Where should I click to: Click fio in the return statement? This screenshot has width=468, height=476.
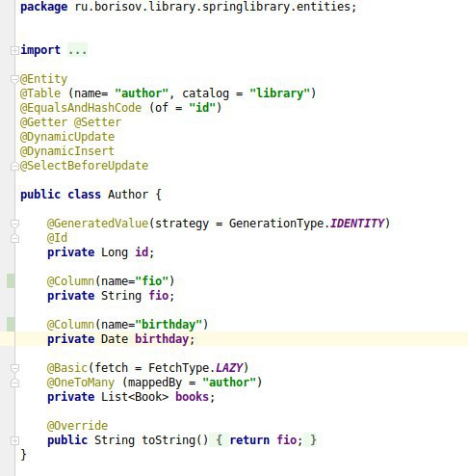[x=286, y=440]
